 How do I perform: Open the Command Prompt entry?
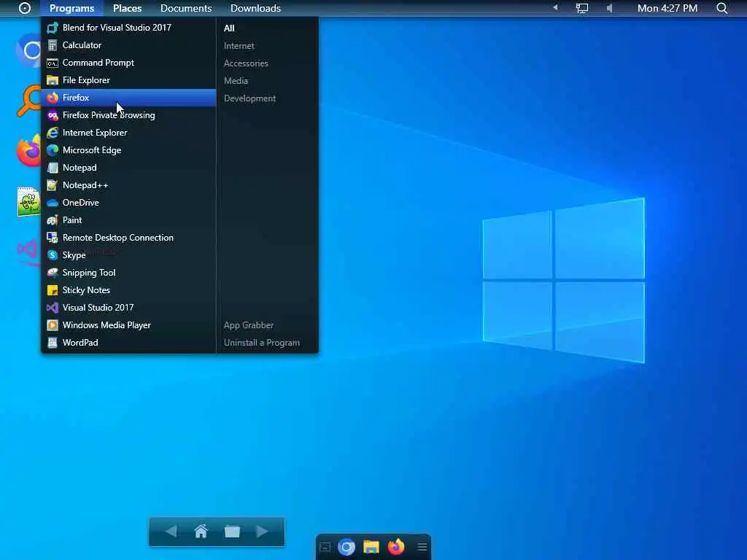coord(128,63)
